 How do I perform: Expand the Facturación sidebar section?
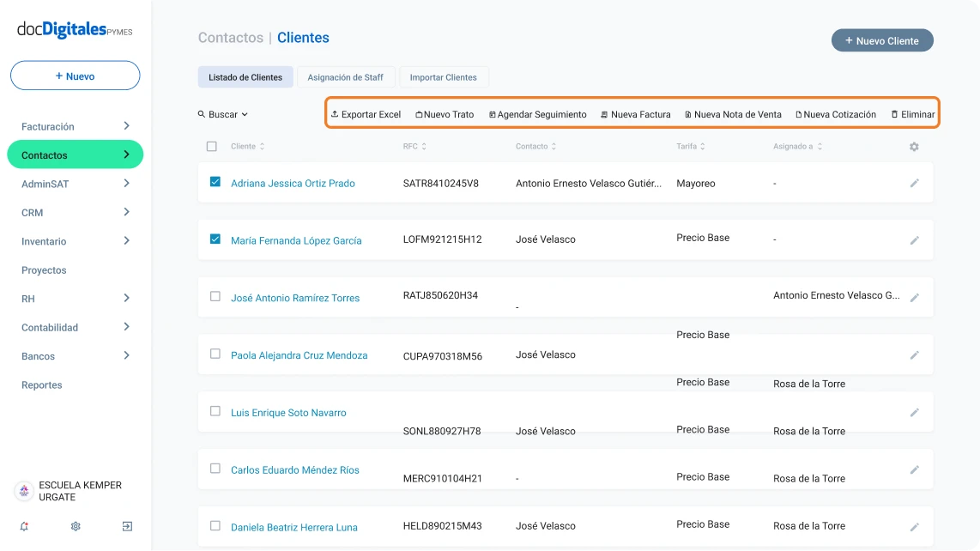click(x=75, y=126)
